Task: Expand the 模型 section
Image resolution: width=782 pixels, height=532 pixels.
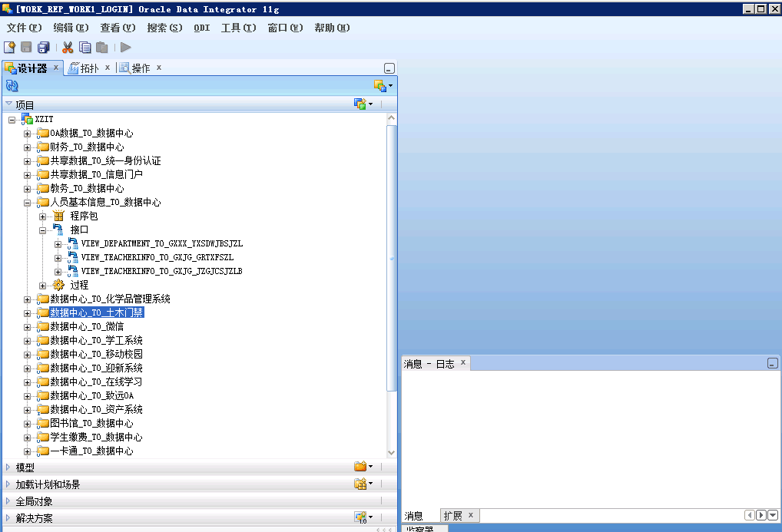Action: [x=8, y=468]
